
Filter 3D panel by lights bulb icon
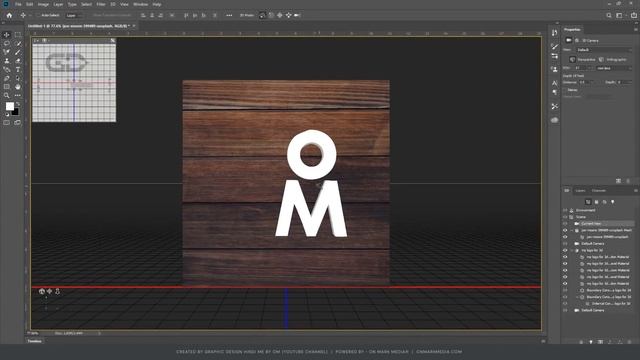(613, 202)
